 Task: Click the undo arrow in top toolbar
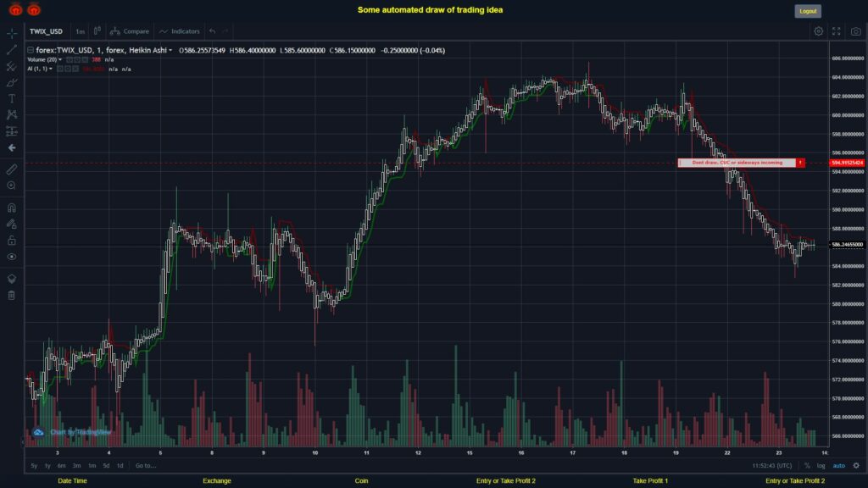pos(213,31)
